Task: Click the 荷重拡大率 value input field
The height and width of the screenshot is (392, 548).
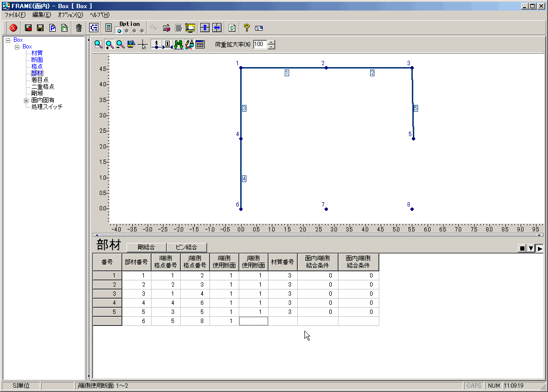Action: 259,45
